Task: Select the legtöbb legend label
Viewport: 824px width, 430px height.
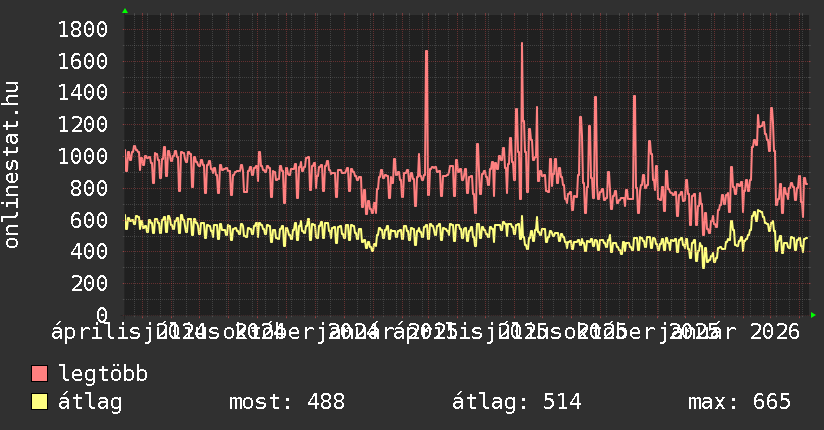Action: [x=103, y=374]
